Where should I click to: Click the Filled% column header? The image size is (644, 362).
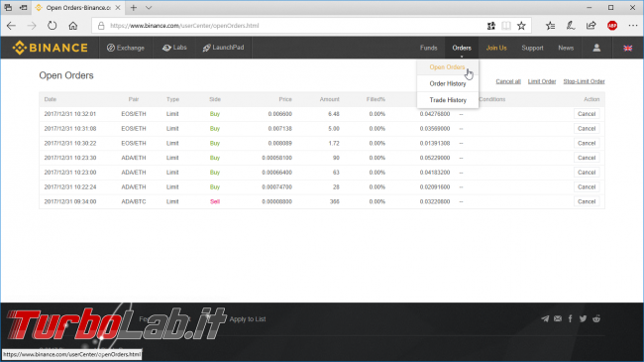tap(376, 99)
